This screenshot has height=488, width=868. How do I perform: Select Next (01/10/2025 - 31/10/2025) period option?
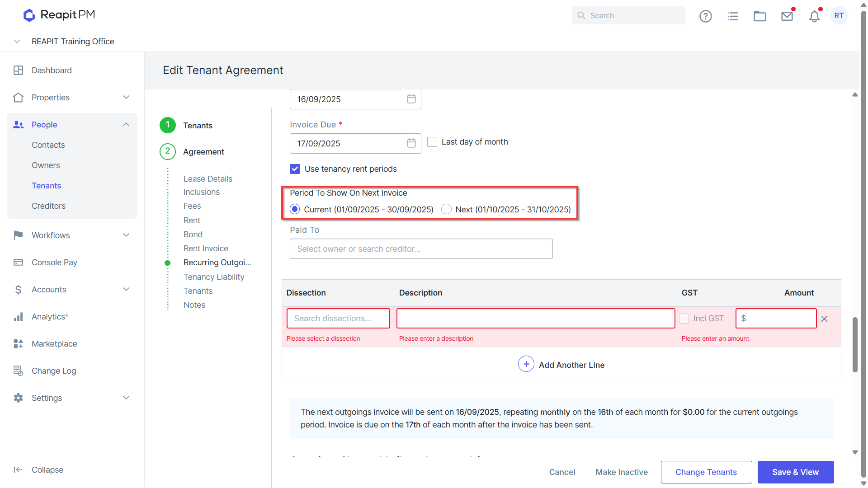point(446,209)
